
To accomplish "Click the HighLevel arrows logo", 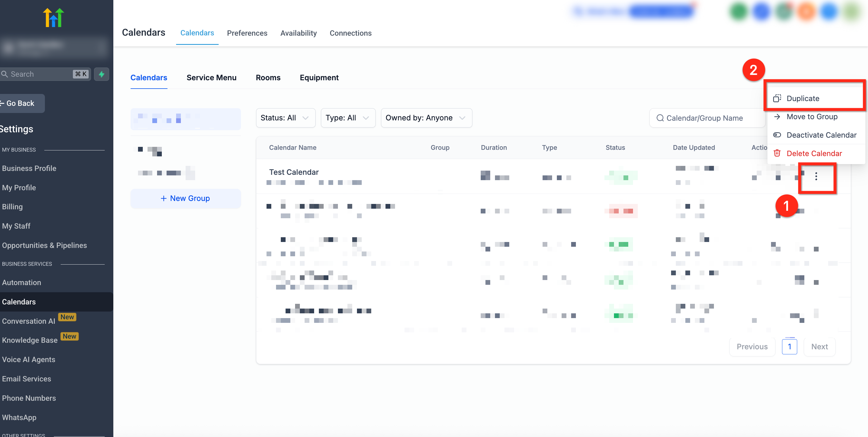I will pos(54,18).
